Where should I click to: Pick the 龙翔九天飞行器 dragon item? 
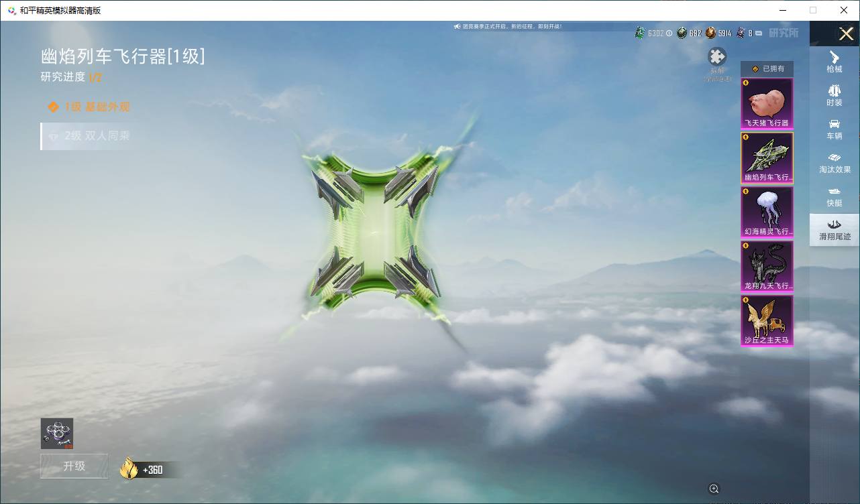(x=767, y=266)
